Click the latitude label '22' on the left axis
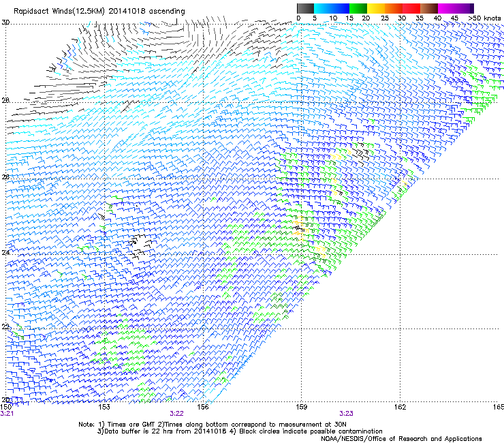The height and width of the screenshot is (443, 504). 5,326
